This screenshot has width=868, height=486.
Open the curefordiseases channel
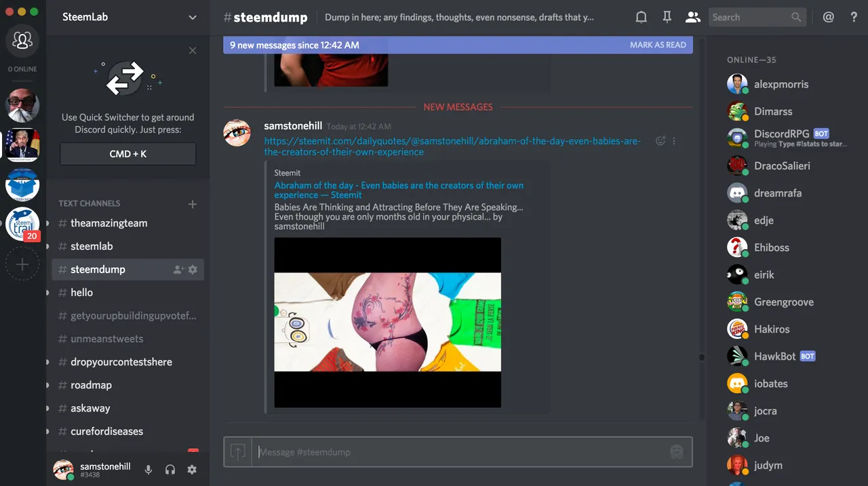pyautogui.click(x=128, y=430)
